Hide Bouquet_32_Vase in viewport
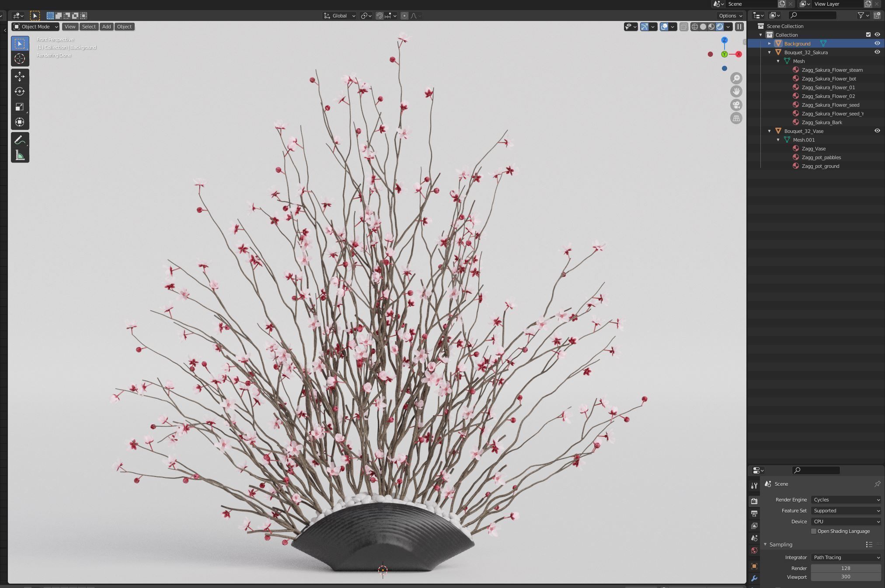Image resolution: width=885 pixels, height=588 pixels. pyautogui.click(x=877, y=131)
